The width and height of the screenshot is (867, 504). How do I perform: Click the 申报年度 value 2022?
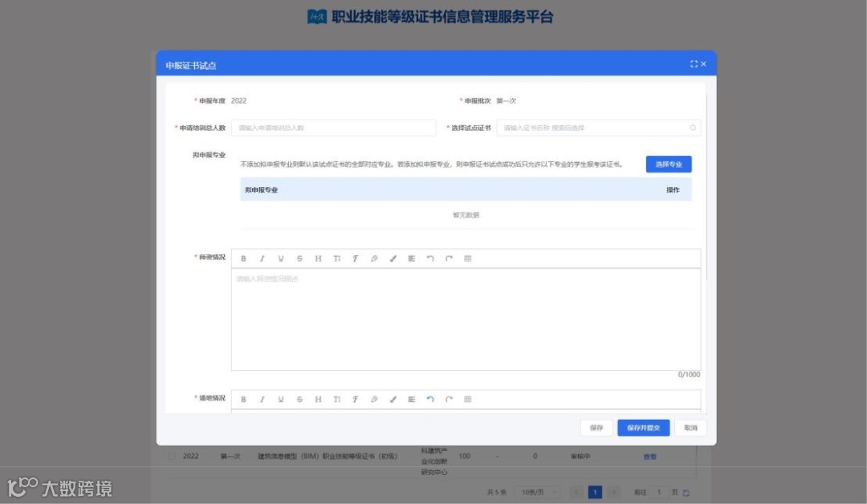(x=239, y=100)
